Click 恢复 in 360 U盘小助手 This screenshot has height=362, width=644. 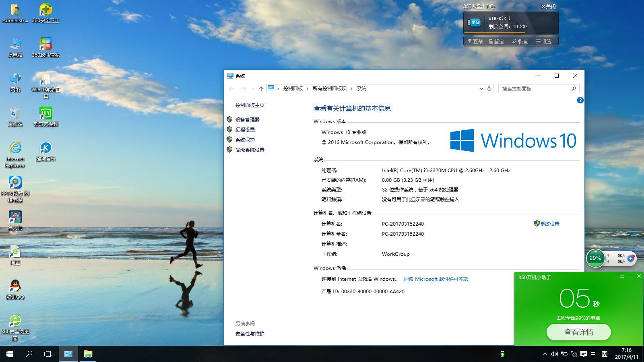(520, 41)
